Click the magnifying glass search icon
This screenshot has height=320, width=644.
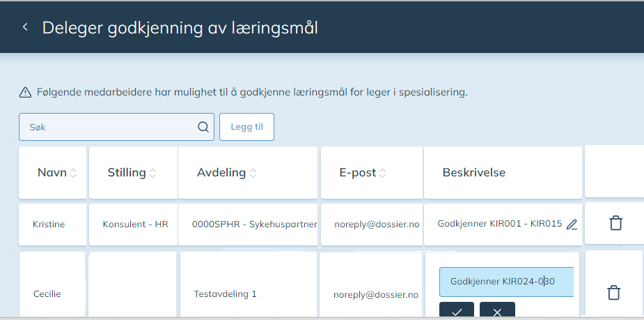click(203, 127)
